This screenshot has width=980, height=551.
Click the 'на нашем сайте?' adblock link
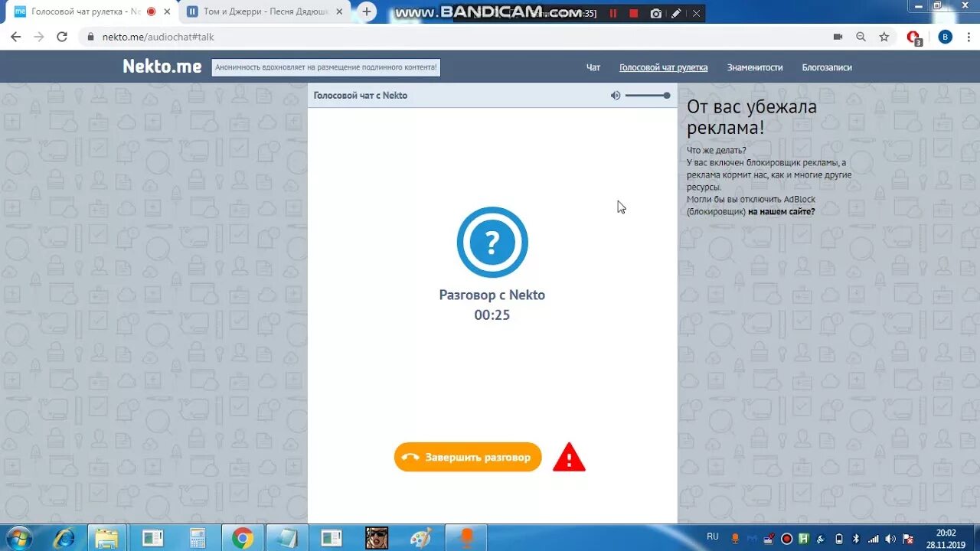(x=782, y=211)
